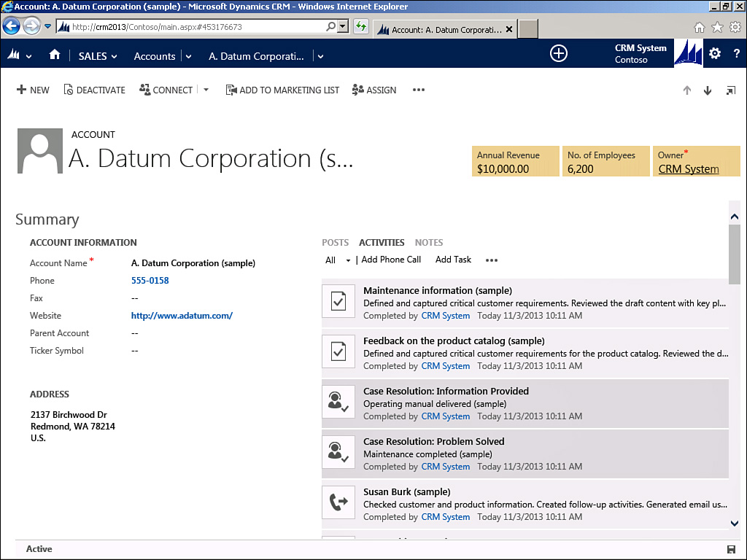Click the Susan Burk phone call icon
Image resolution: width=747 pixels, height=560 pixels.
[338, 502]
